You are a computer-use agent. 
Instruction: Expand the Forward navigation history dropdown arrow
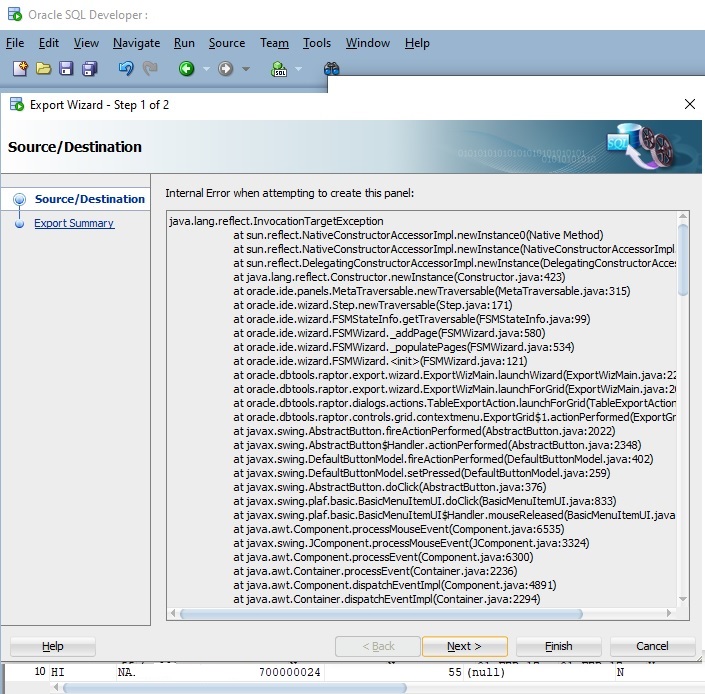pos(246,69)
